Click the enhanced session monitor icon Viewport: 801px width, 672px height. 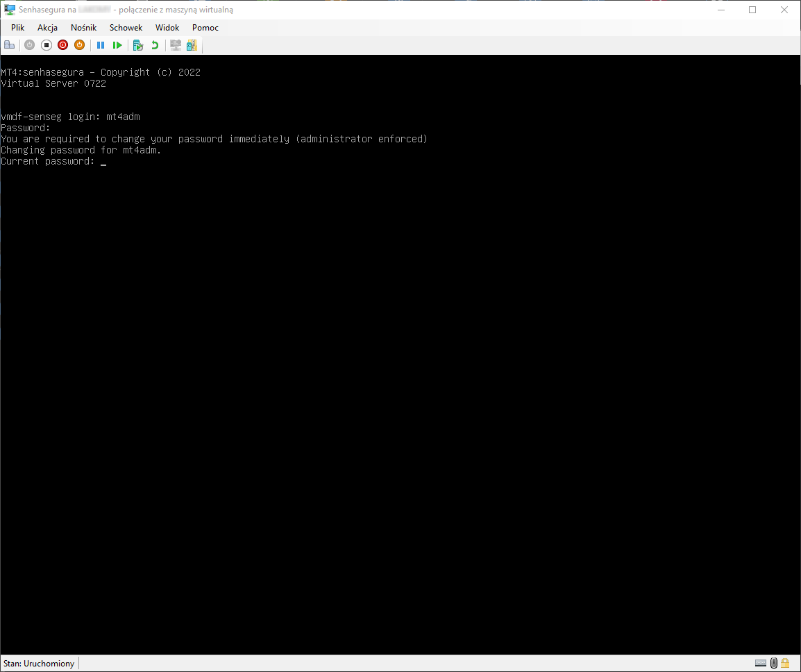(176, 45)
